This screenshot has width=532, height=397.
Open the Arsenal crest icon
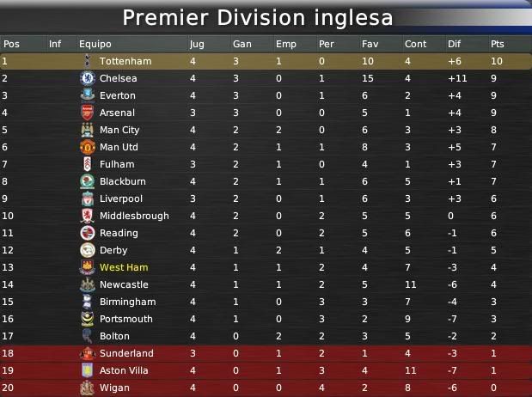pos(88,113)
